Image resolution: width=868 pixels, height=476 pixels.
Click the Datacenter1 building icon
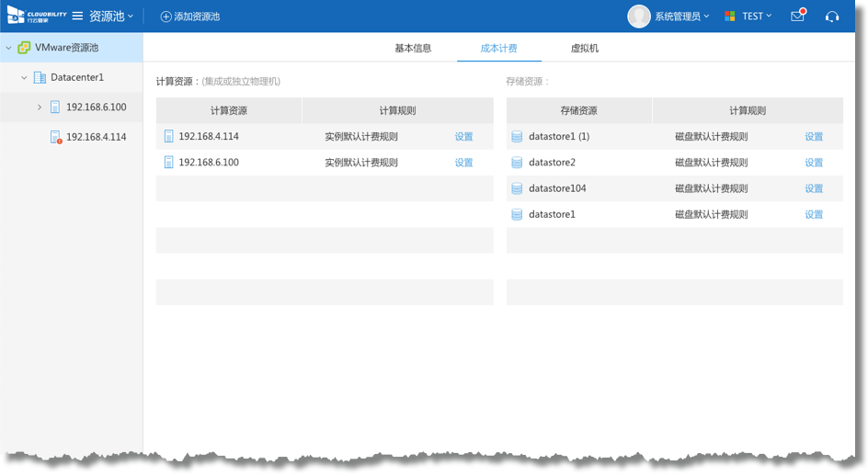coord(40,78)
